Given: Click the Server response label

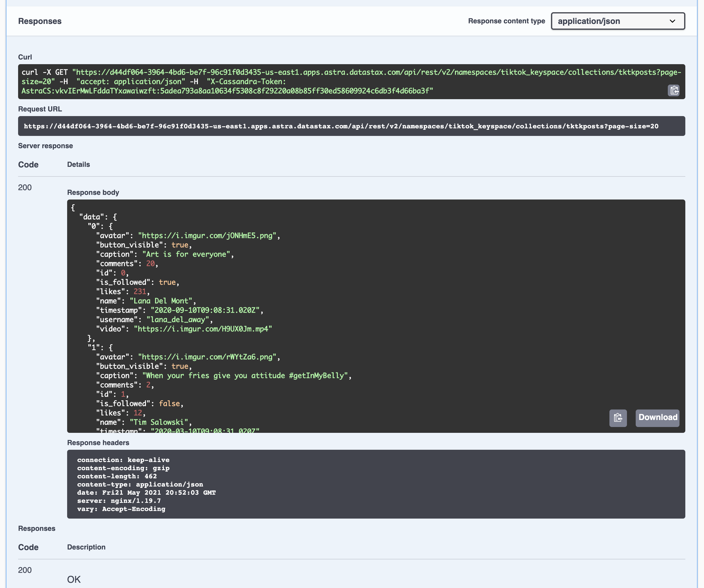Looking at the screenshot, I should click(x=45, y=146).
